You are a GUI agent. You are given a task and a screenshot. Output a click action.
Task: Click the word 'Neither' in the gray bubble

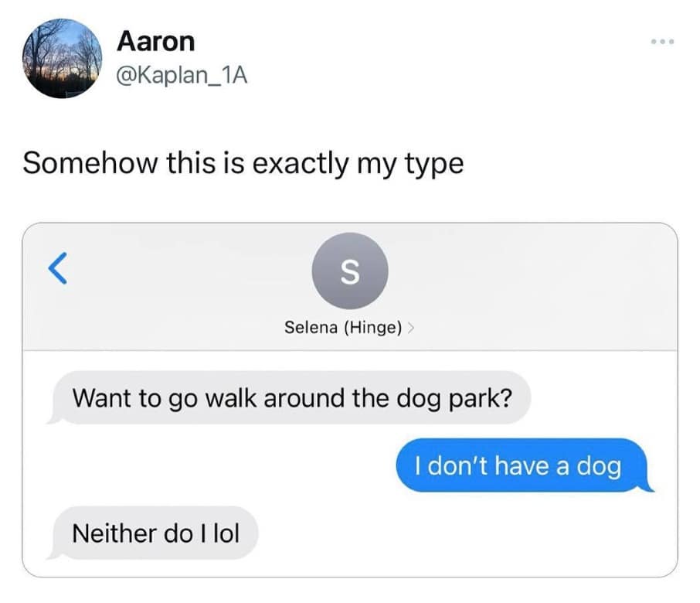click(x=114, y=533)
